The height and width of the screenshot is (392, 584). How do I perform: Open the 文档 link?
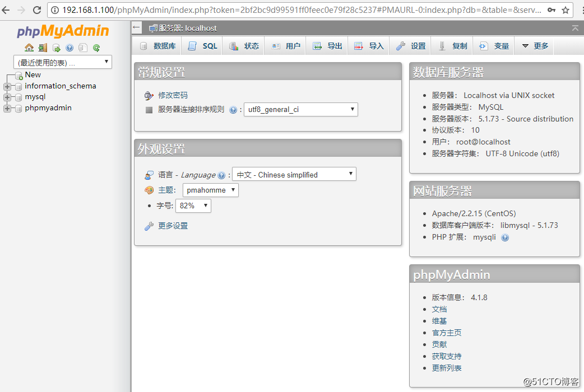pos(439,309)
